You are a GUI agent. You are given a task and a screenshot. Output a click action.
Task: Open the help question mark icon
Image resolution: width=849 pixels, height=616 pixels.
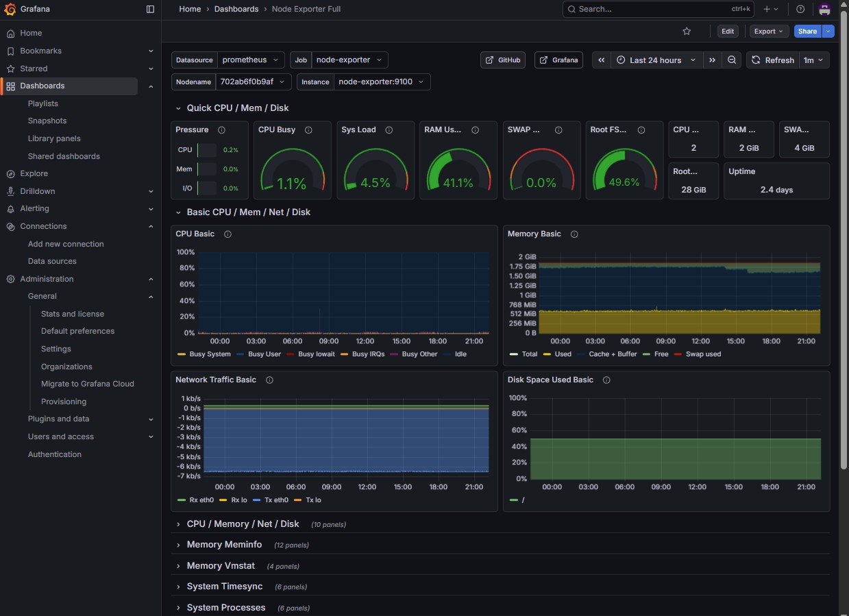(x=800, y=9)
